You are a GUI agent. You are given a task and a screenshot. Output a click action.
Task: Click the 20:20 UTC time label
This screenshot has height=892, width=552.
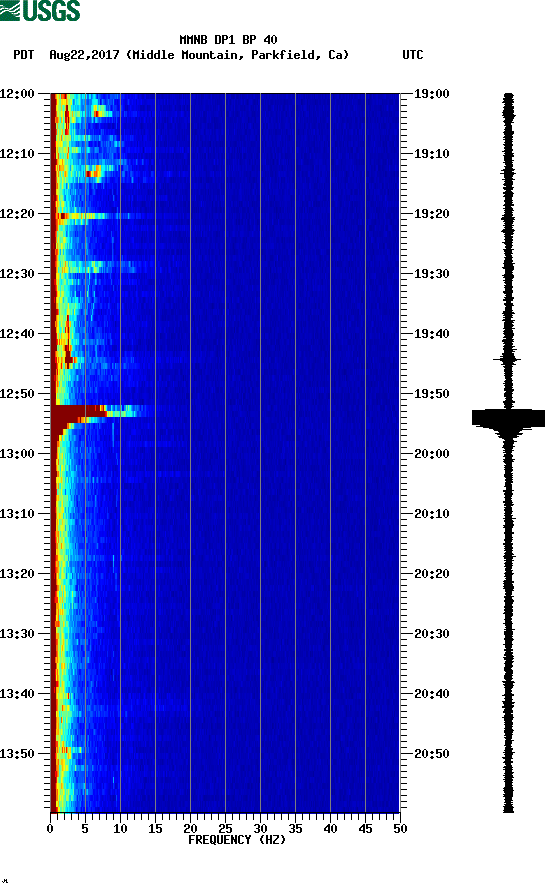click(431, 573)
